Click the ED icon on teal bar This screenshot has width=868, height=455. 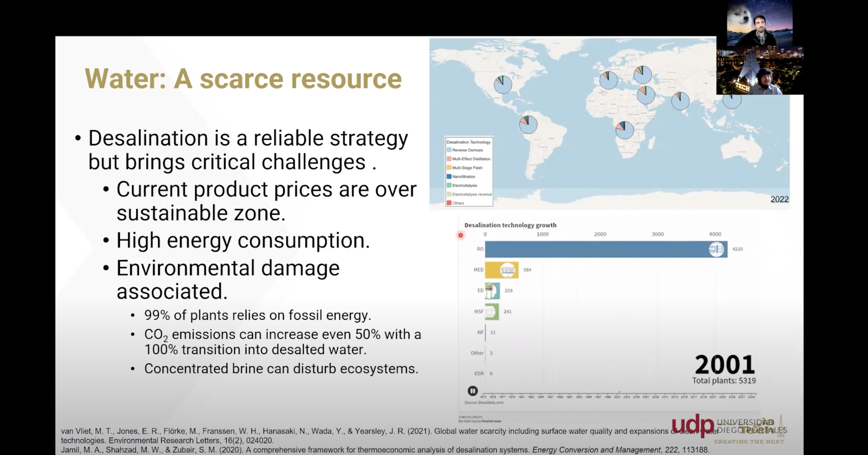(x=490, y=291)
